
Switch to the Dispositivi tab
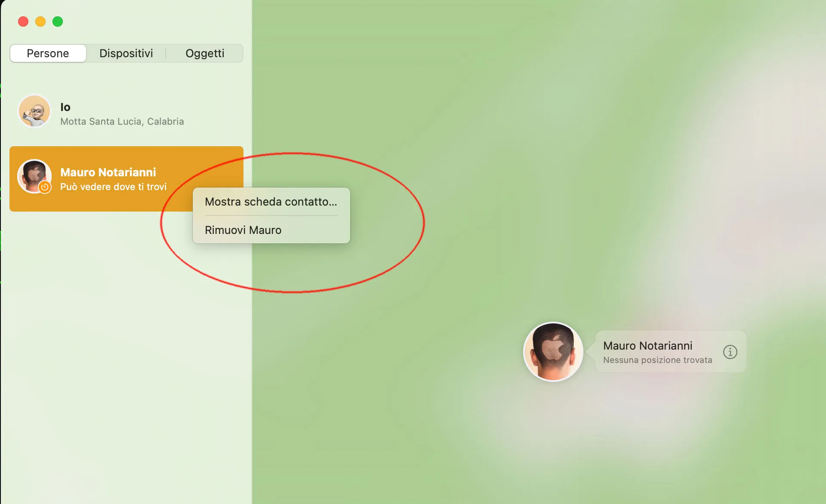(x=126, y=53)
